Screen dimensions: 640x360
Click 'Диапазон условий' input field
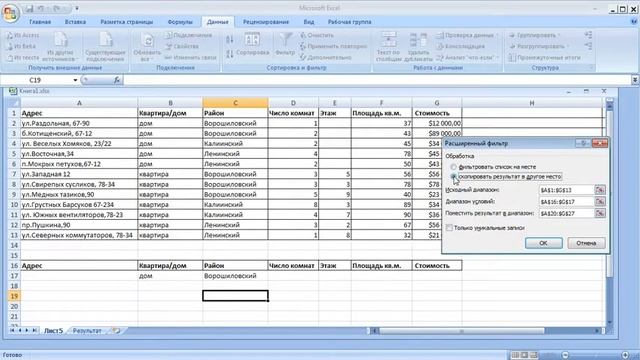click(566, 202)
